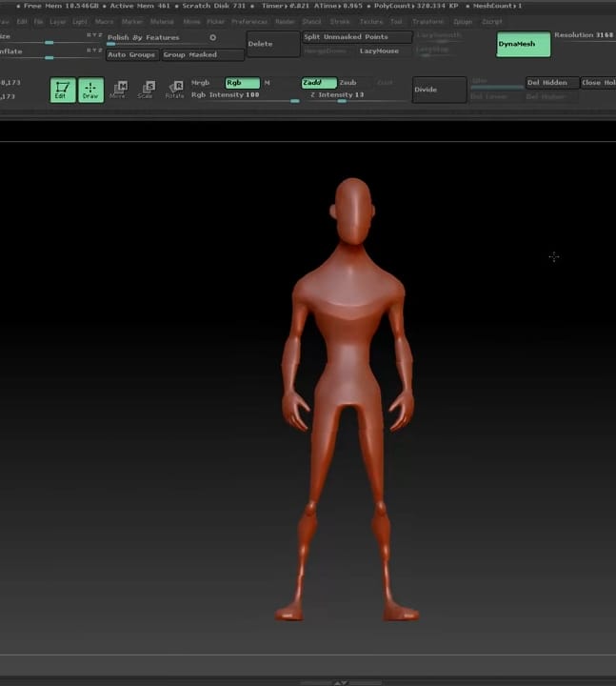Enable M material mode
The image size is (616, 686).
[x=268, y=83]
